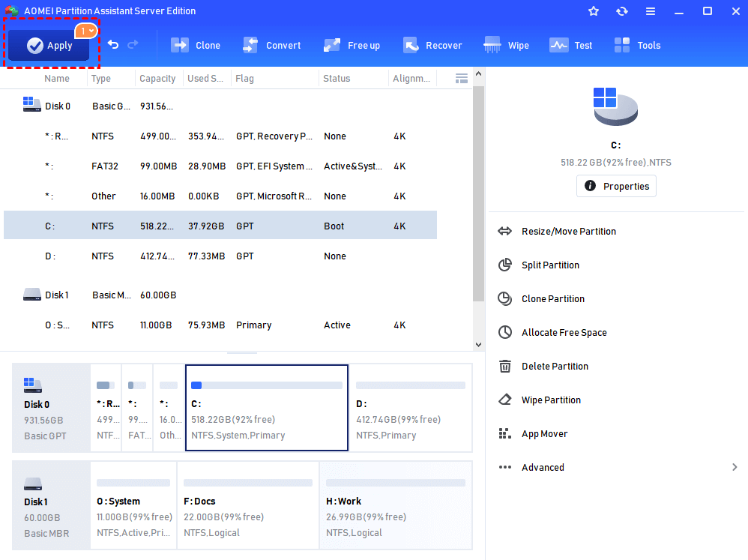Screen dimensions: 748x560
Task: Open the Recover menu
Action: pos(432,45)
